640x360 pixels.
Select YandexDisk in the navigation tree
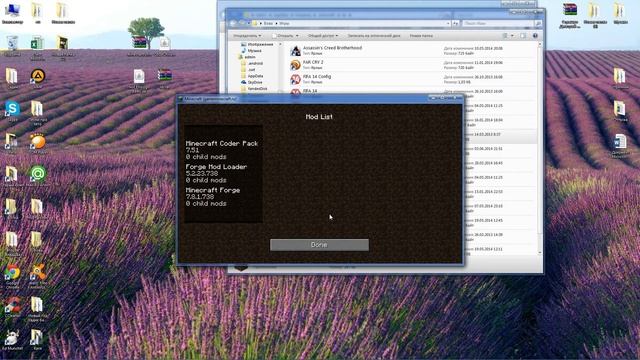pyautogui.click(x=254, y=89)
